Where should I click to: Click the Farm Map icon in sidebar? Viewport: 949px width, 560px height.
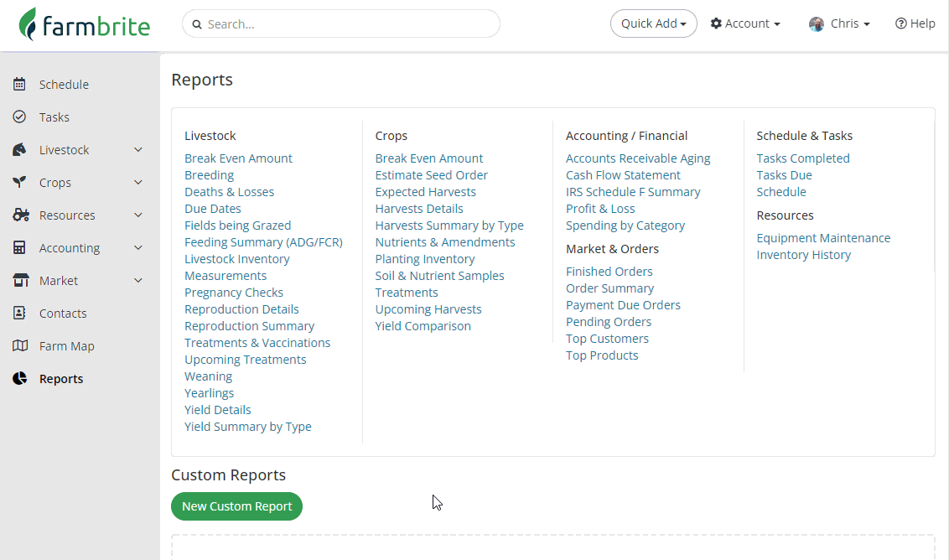(20, 345)
